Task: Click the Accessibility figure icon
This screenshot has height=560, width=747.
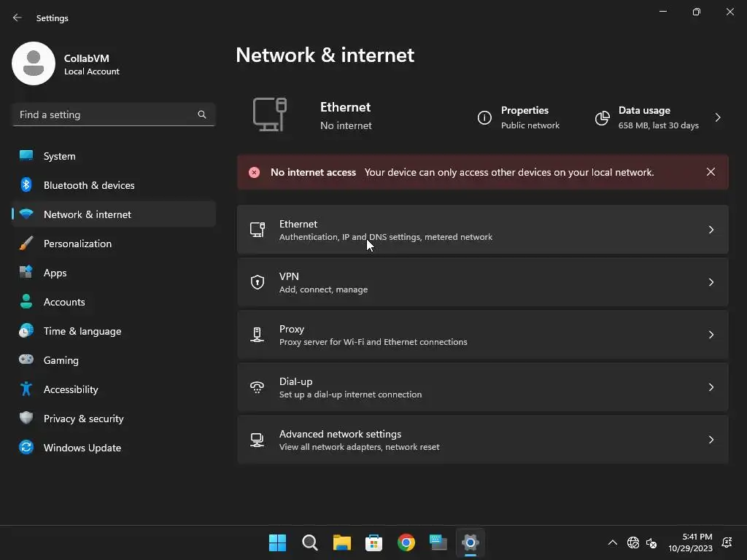Action: click(26, 389)
